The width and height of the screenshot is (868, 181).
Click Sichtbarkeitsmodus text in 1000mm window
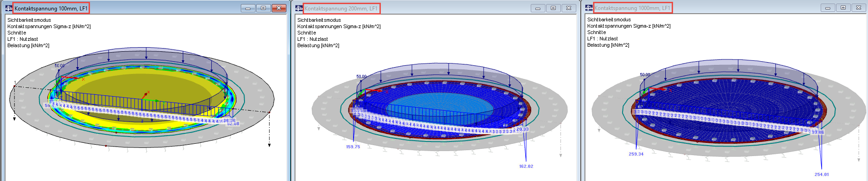(x=609, y=20)
